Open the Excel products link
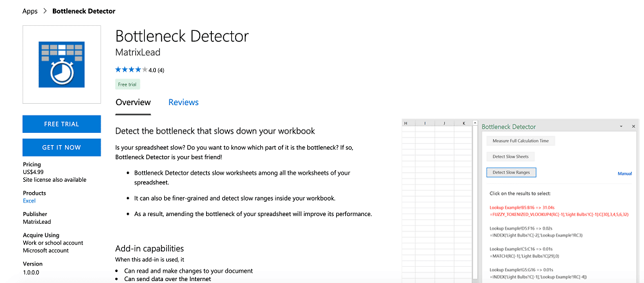The image size is (644, 283). pyautogui.click(x=29, y=200)
